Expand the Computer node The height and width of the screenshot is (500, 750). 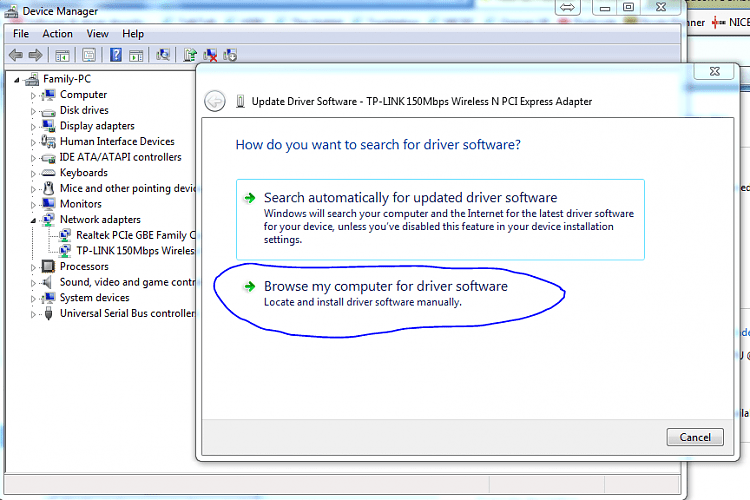coord(33,96)
